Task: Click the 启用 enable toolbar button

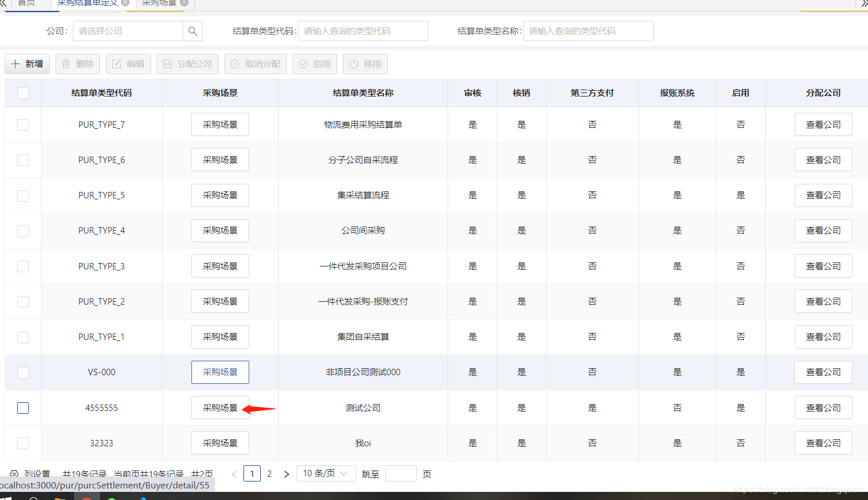Action: click(x=315, y=64)
